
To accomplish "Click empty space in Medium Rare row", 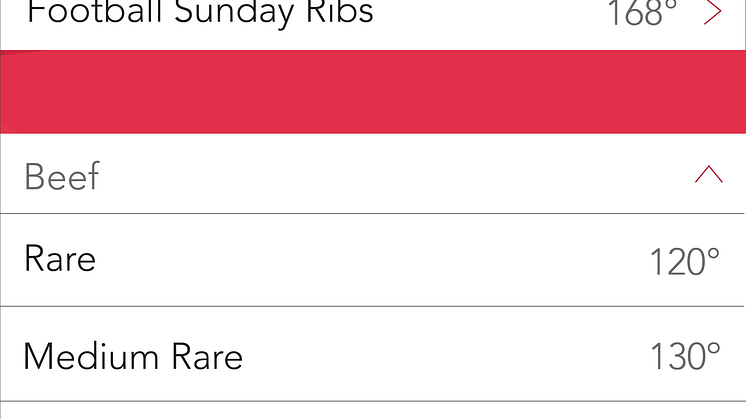I will point(442,354).
